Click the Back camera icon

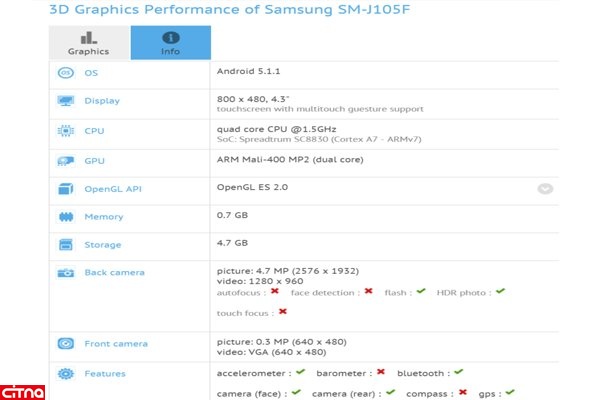click(66, 272)
